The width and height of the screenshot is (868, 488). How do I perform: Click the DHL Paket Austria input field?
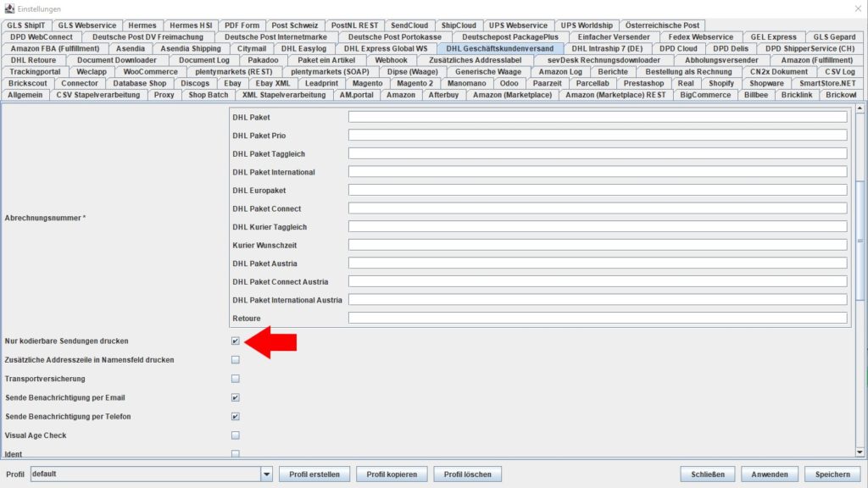(598, 263)
